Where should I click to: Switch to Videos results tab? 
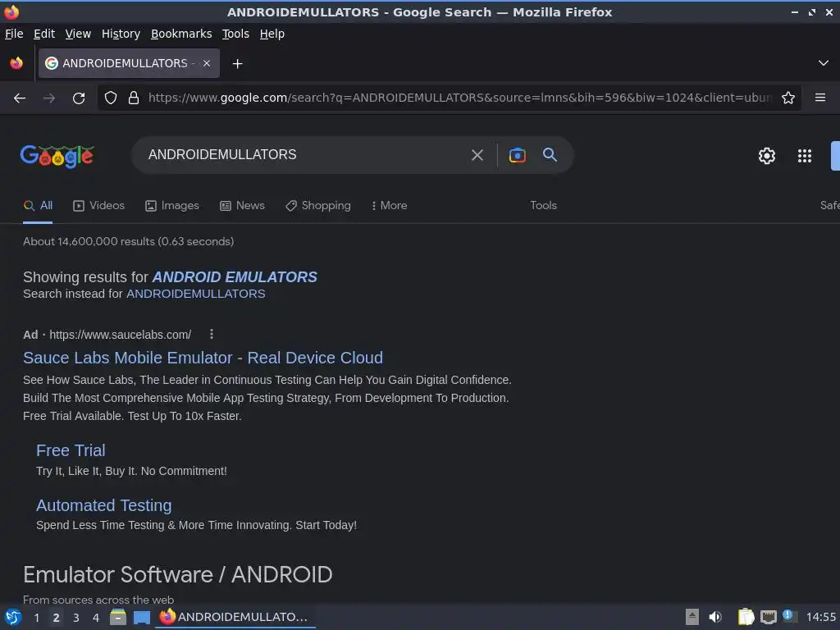pyautogui.click(x=98, y=206)
